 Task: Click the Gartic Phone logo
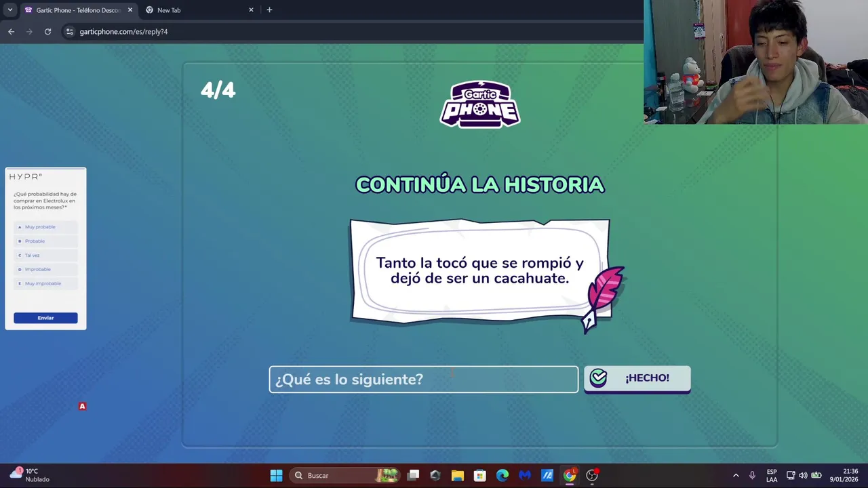click(x=480, y=104)
